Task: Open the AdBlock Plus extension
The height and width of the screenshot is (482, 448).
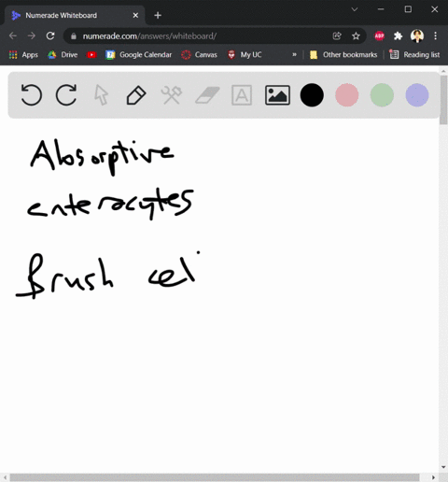Action: coord(379,36)
